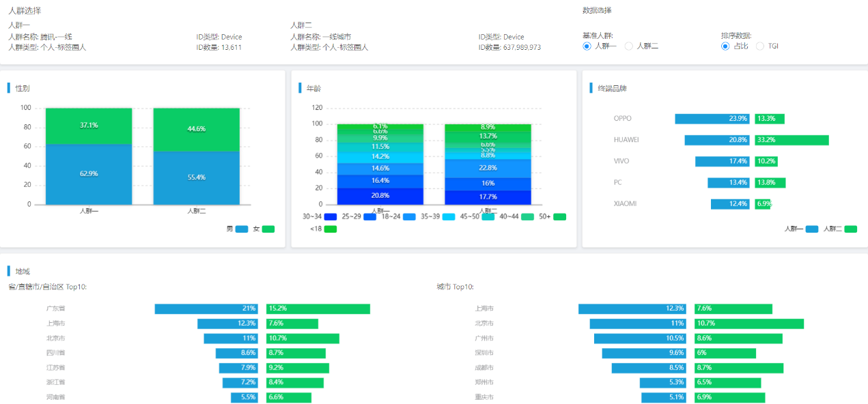This screenshot has height=404, width=868.
Task: Select the 17.7% age segment of 人群二
Action: point(488,197)
